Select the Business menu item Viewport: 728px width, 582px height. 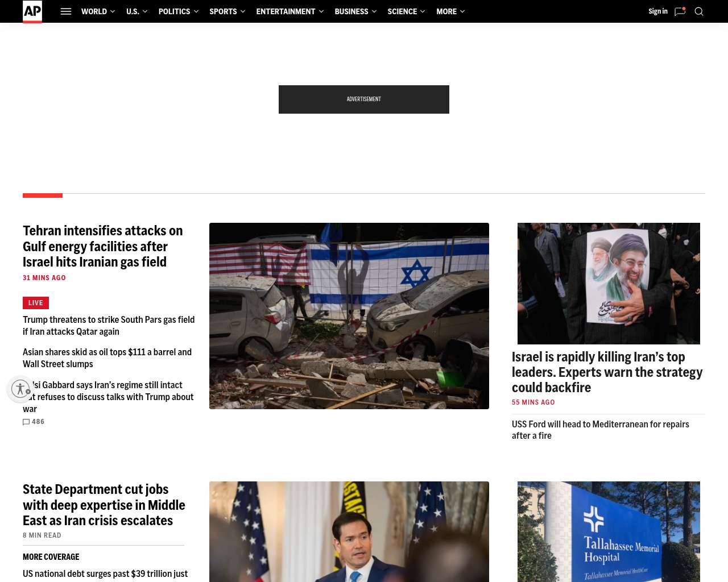351,11
